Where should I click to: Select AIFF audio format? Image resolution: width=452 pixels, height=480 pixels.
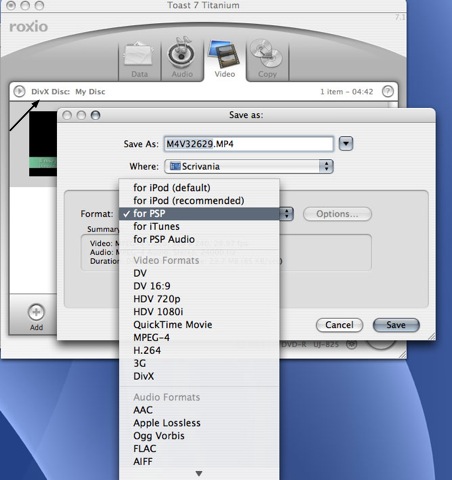coord(199,462)
